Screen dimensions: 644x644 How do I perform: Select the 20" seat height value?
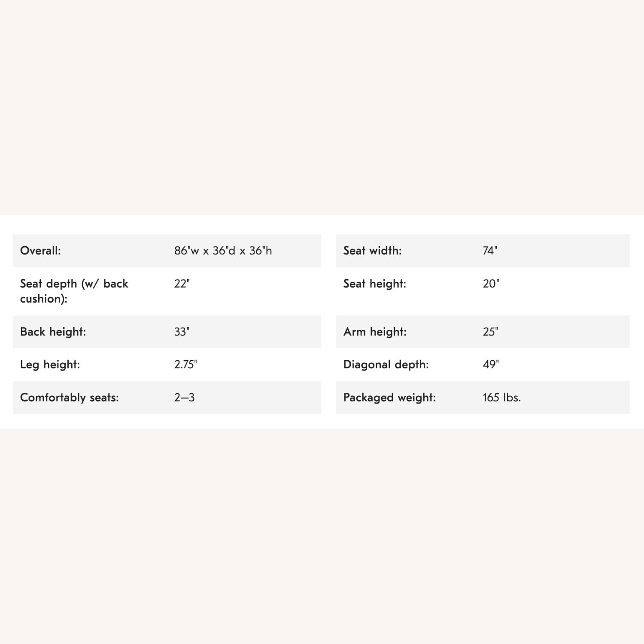(491, 284)
